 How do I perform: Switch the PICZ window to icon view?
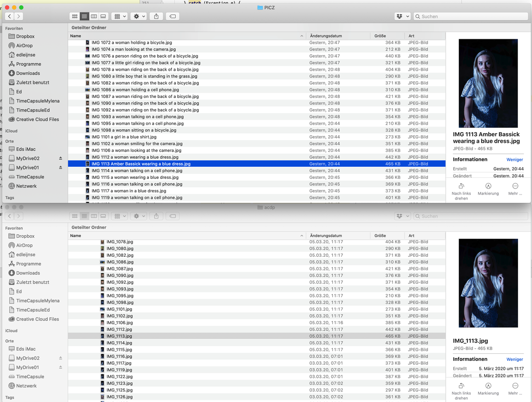tap(75, 17)
